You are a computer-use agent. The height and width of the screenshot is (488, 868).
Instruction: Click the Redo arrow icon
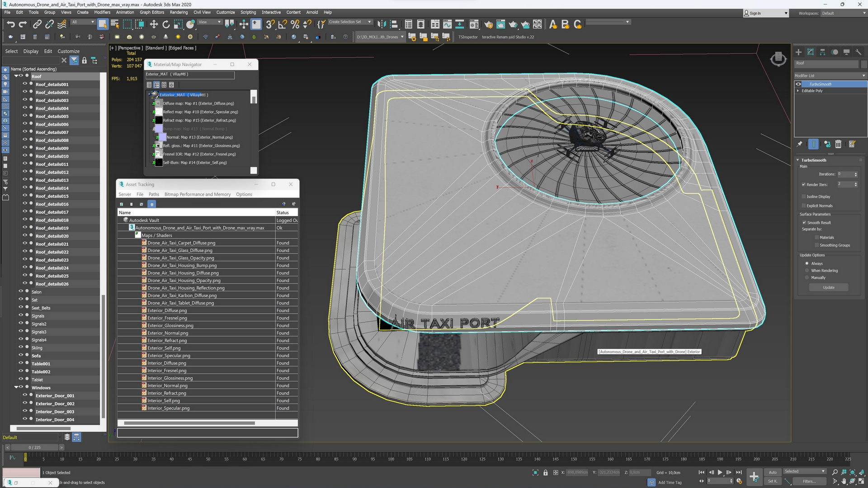(x=23, y=24)
